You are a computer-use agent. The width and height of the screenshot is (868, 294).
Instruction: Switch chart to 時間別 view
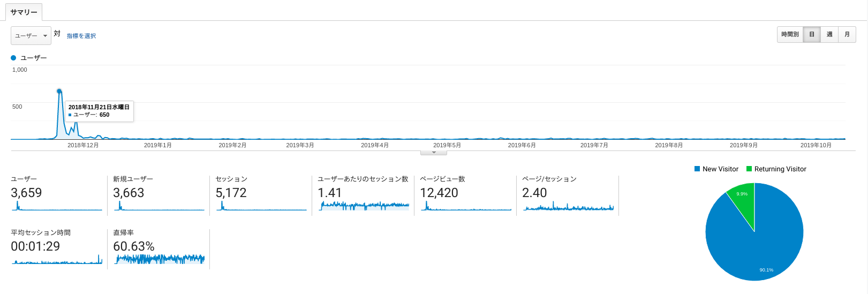tap(790, 34)
